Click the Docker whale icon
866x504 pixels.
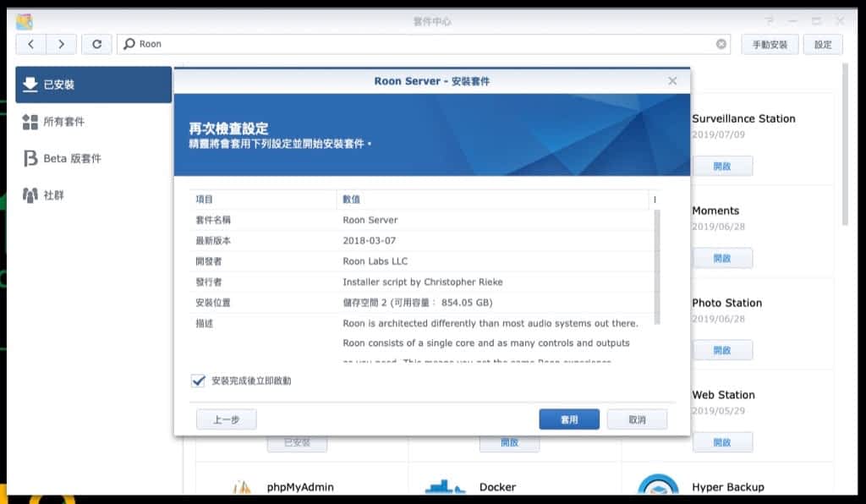point(446,486)
